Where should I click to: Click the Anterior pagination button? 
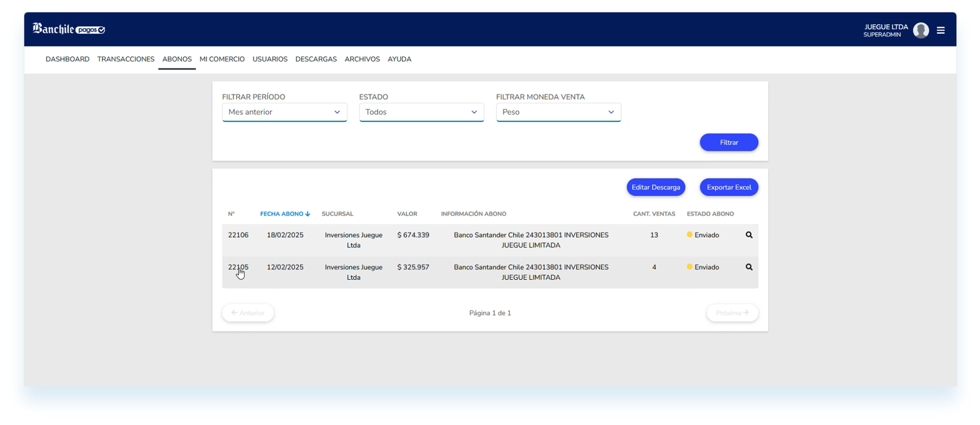248,313
